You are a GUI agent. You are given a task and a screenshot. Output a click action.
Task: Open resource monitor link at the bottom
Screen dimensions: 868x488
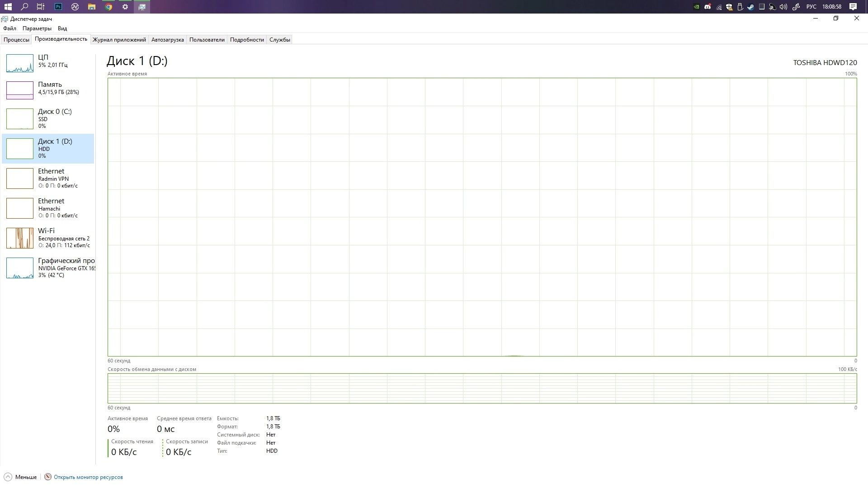[x=88, y=477]
